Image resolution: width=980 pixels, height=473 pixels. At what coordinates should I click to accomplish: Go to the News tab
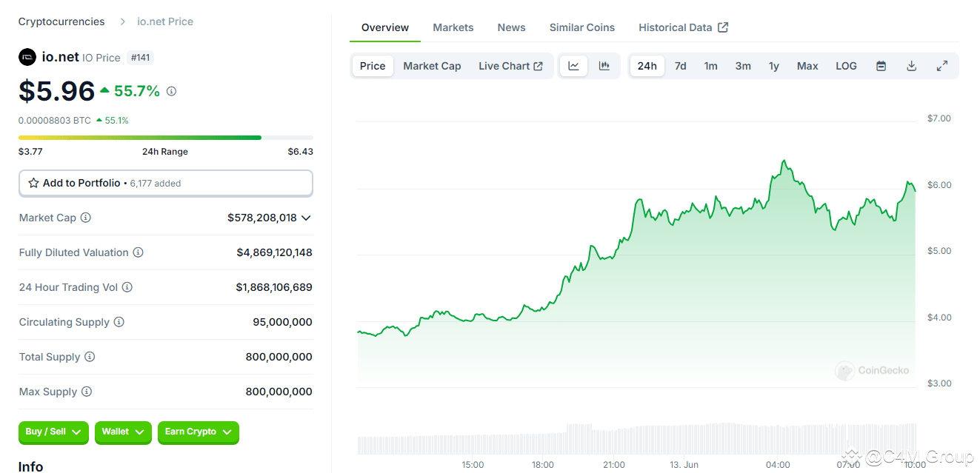(512, 27)
